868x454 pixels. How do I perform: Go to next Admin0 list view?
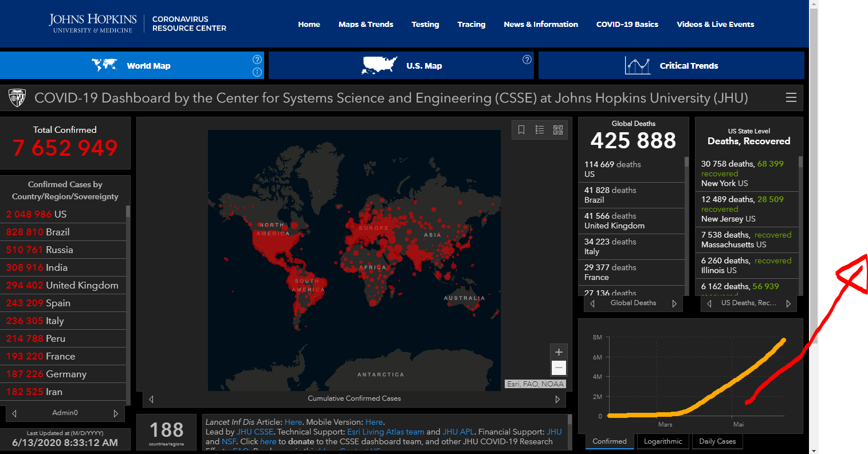[x=116, y=413]
